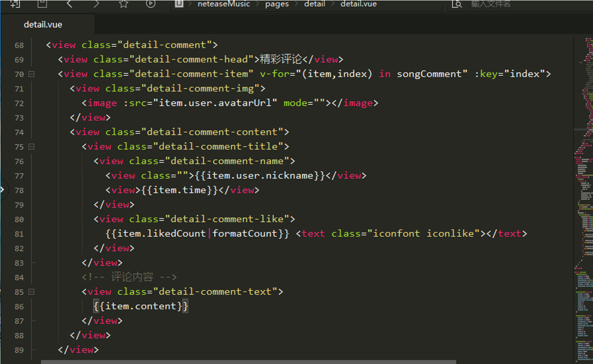Click line number 81 in the gutter
593x364 pixels.
point(19,234)
